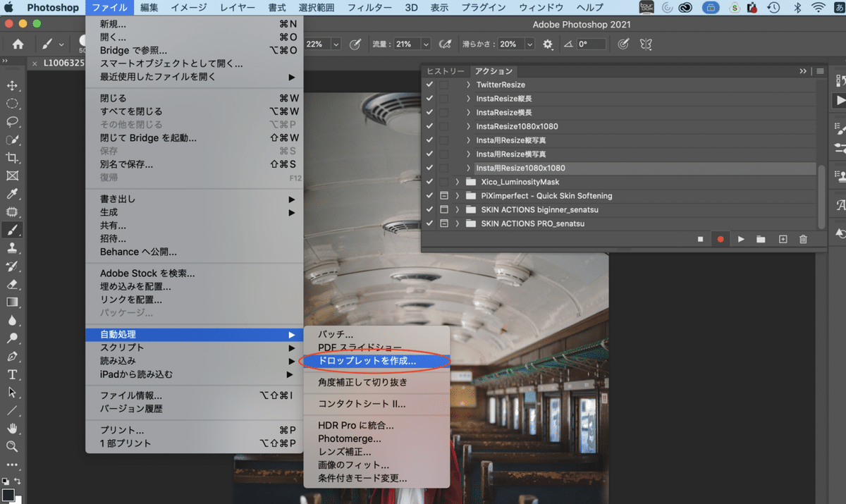
Task: Click the red record button in Actions panel
Action: (721, 239)
